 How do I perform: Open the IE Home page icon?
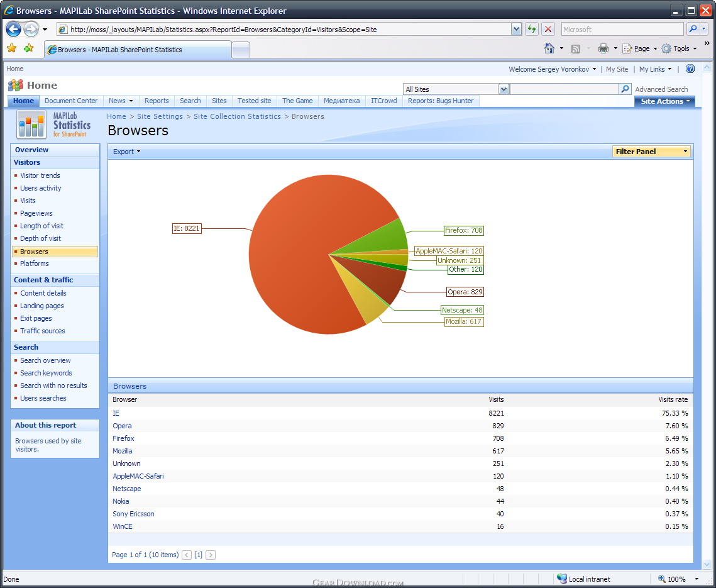[x=549, y=48]
